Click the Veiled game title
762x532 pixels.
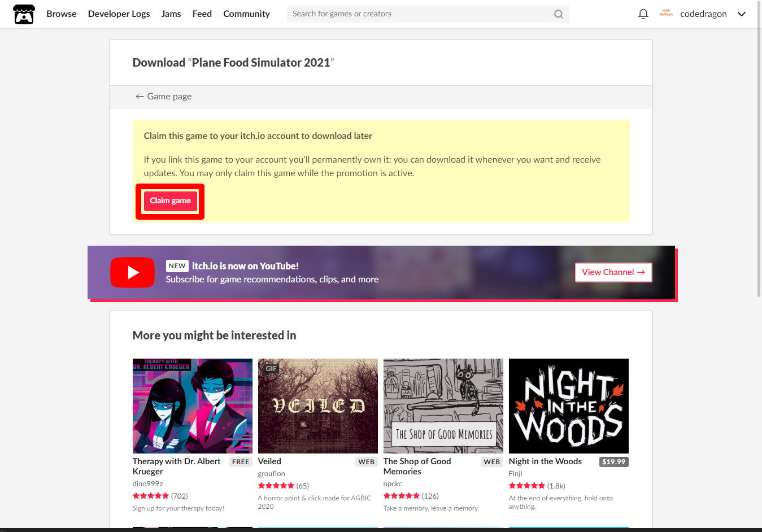tap(269, 461)
